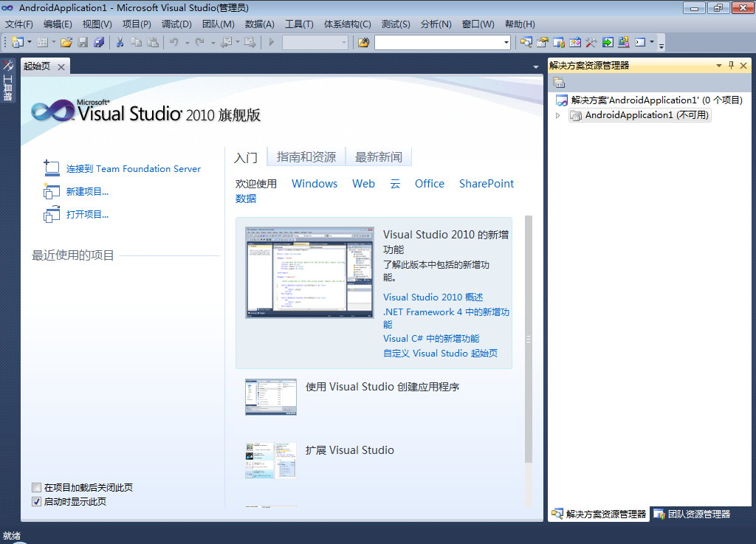756x544 pixels.
Task: Open the Command Window toolbar icon
Action: click(640, 42)
